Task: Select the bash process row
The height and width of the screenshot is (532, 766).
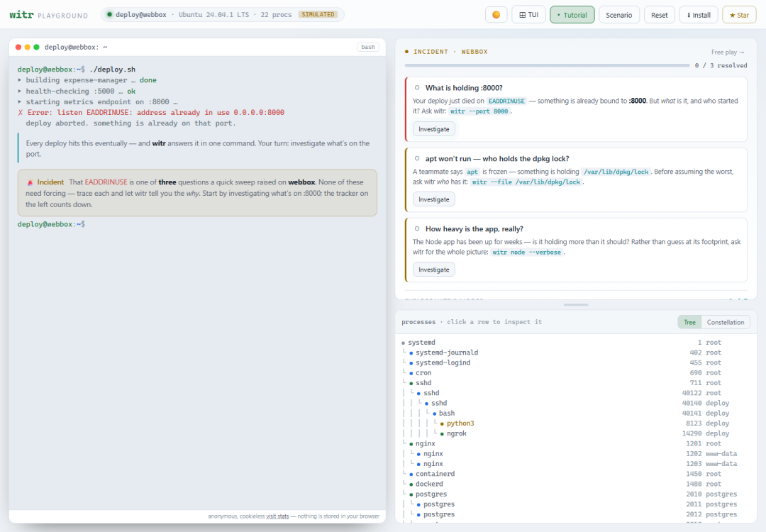Action: point(576,414)
